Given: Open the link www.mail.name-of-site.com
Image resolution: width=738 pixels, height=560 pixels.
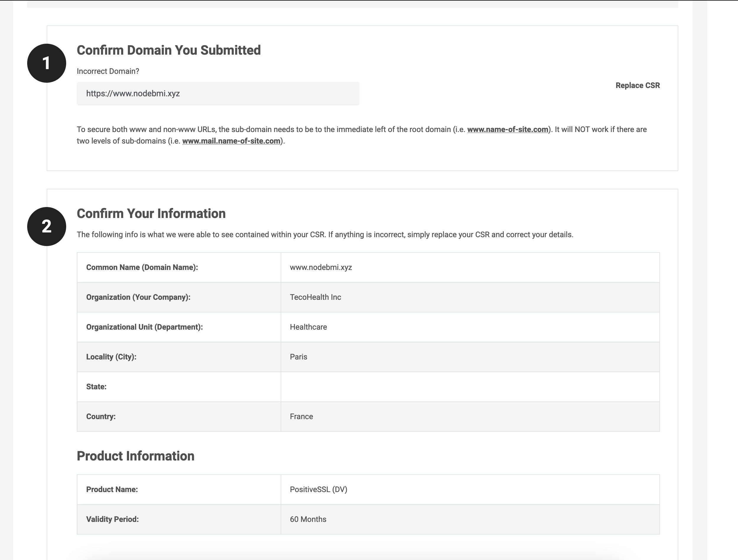Looking at the screenshot, I should tap(232, 141).
